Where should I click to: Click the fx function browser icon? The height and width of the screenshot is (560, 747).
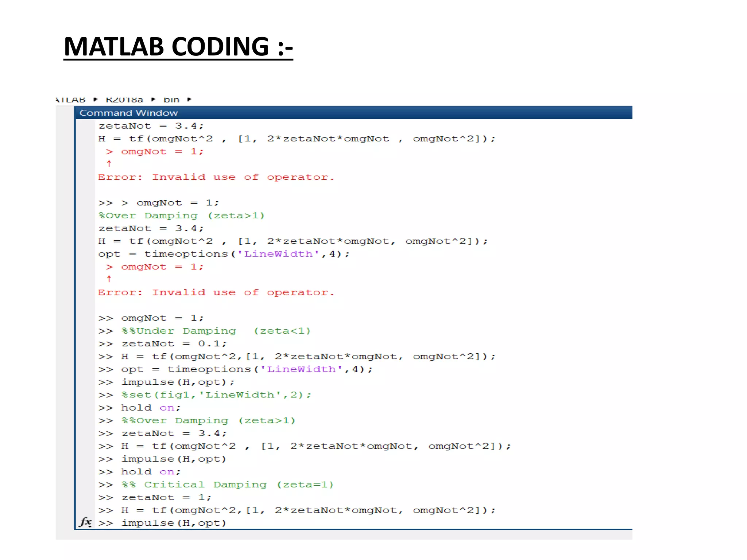pos(85,522)
